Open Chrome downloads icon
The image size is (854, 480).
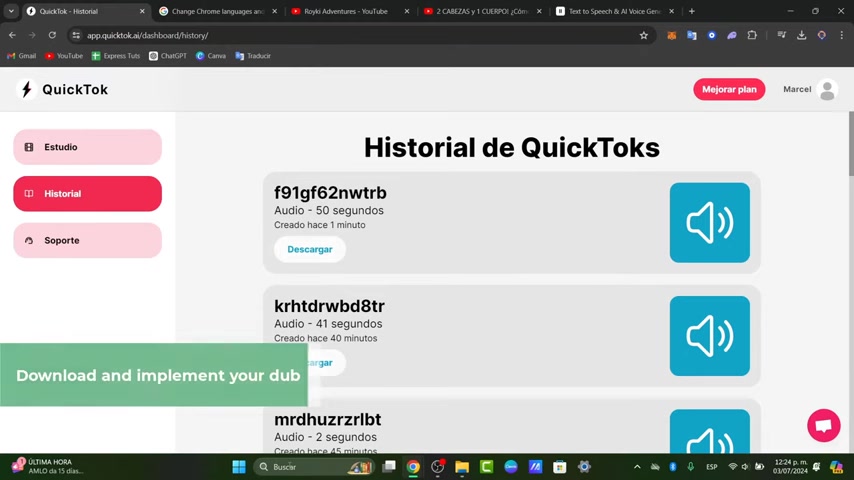(802, 35)
